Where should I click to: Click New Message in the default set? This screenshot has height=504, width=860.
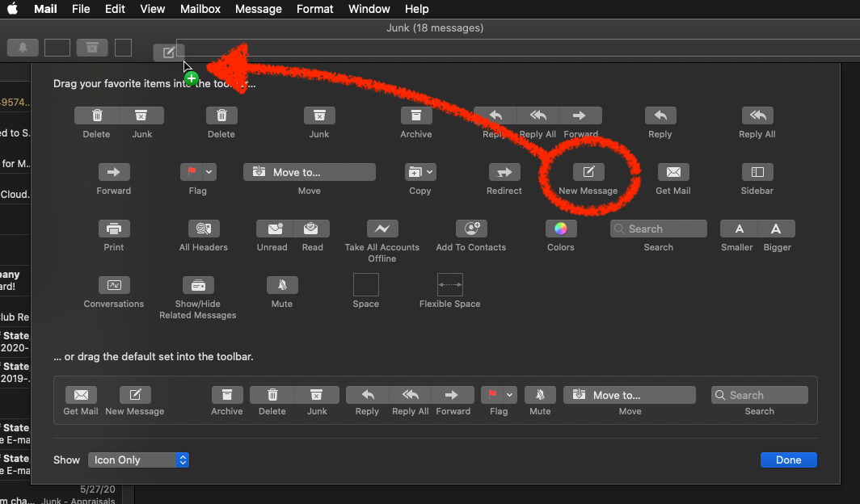(x=135, y=395)
